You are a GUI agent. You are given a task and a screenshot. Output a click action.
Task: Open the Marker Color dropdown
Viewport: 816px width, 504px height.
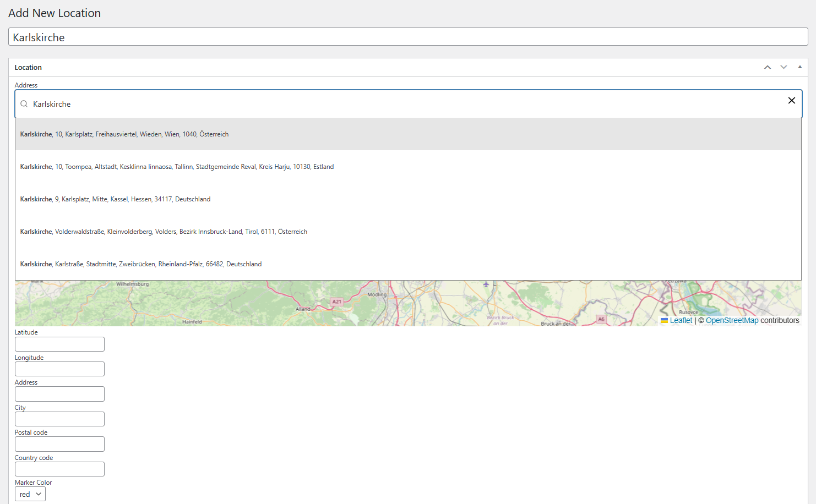coord(30,494)
